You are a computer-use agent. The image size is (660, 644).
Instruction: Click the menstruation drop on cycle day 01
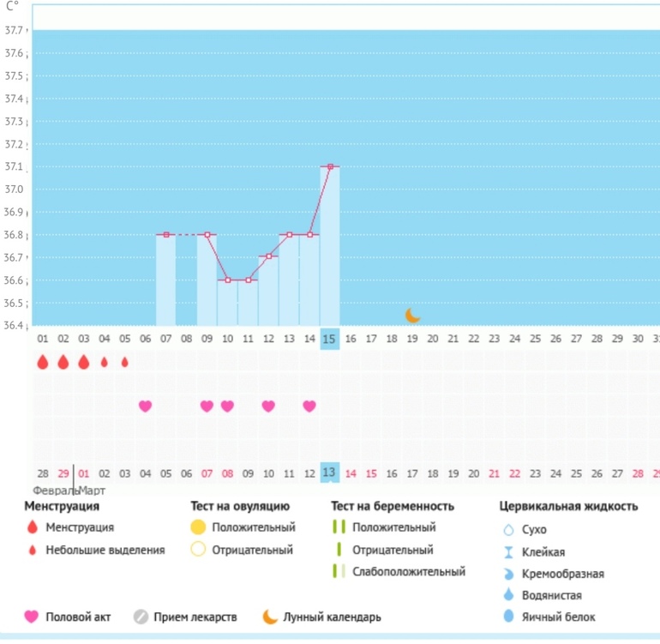point(42,362)
